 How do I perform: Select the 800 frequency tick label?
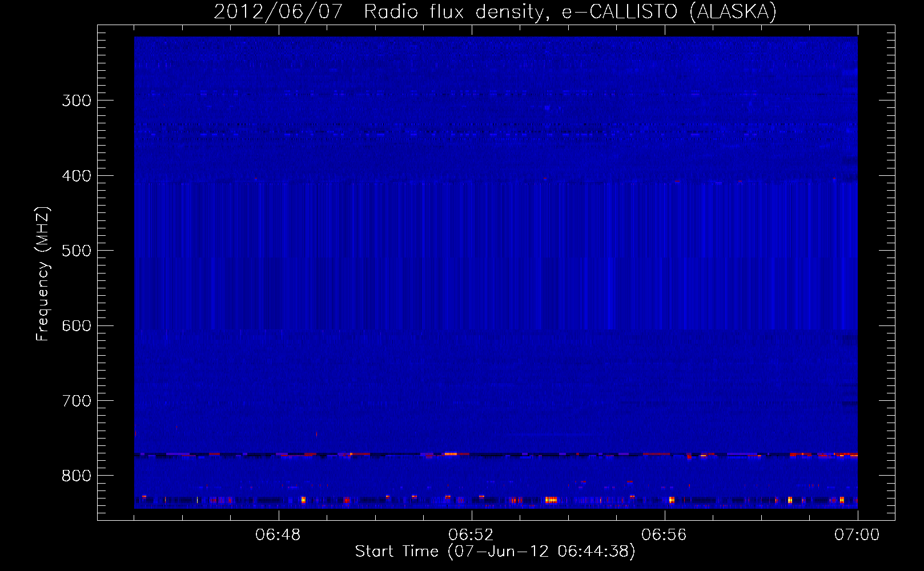[x=77, y=476]
